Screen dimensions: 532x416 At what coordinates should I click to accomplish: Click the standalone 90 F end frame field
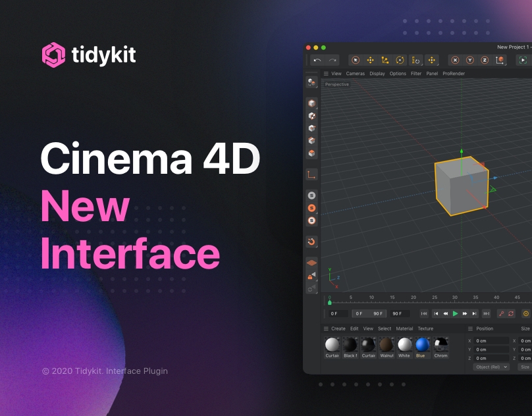[400, 313]
